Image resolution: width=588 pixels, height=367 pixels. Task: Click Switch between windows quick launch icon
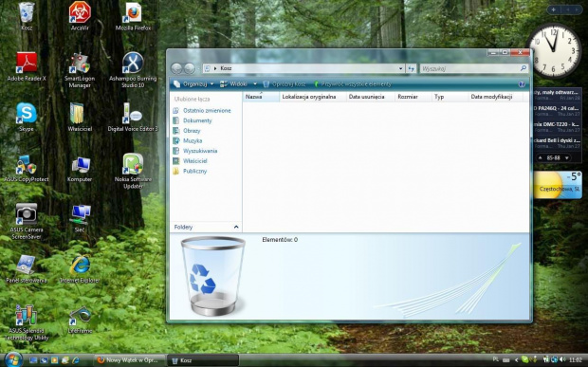(x=44, y=359)
